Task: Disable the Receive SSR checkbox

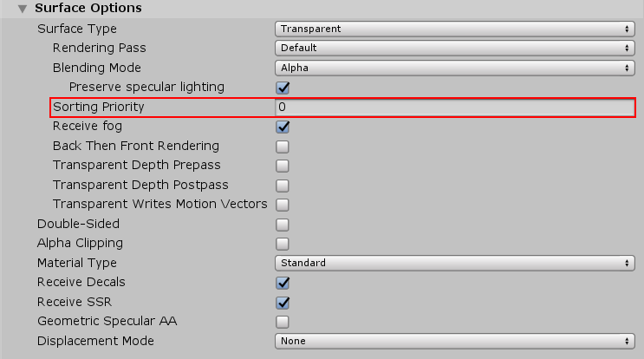Action: point(283,303)
